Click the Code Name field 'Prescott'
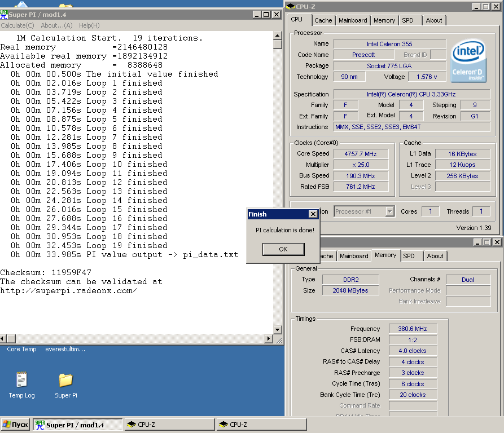 tap(363, 55)
